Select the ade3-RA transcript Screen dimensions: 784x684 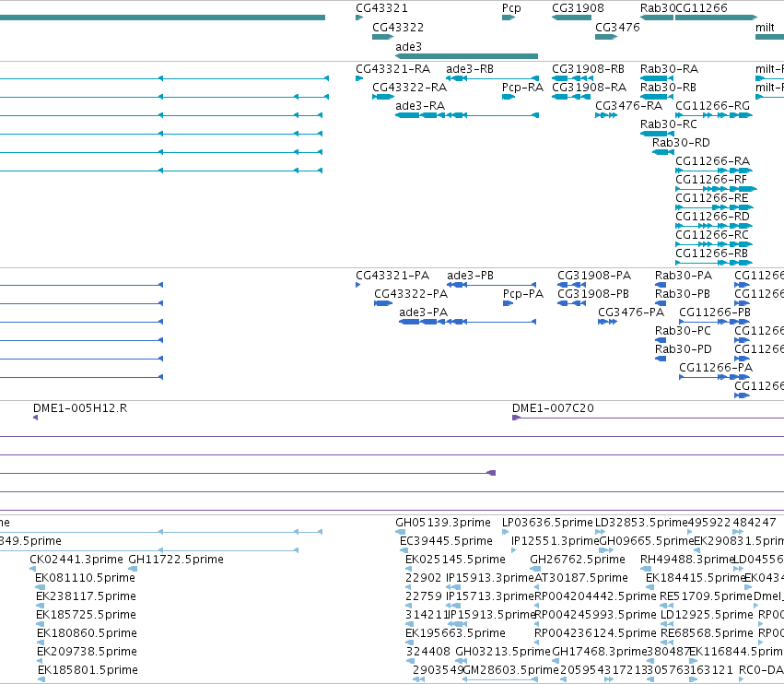tap(467, 115)
